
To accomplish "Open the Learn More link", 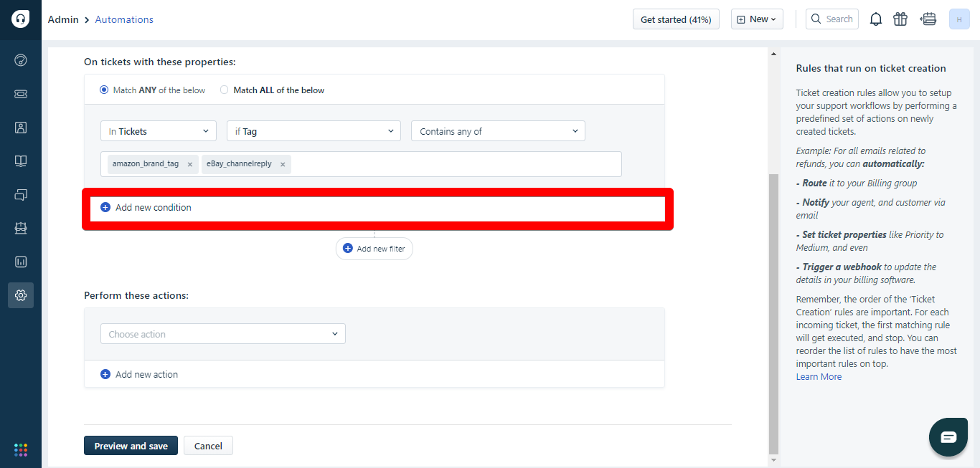I will [819, 376].
